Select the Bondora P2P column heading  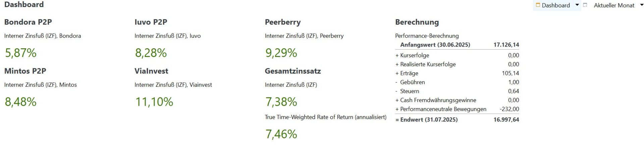click(28, 22)
